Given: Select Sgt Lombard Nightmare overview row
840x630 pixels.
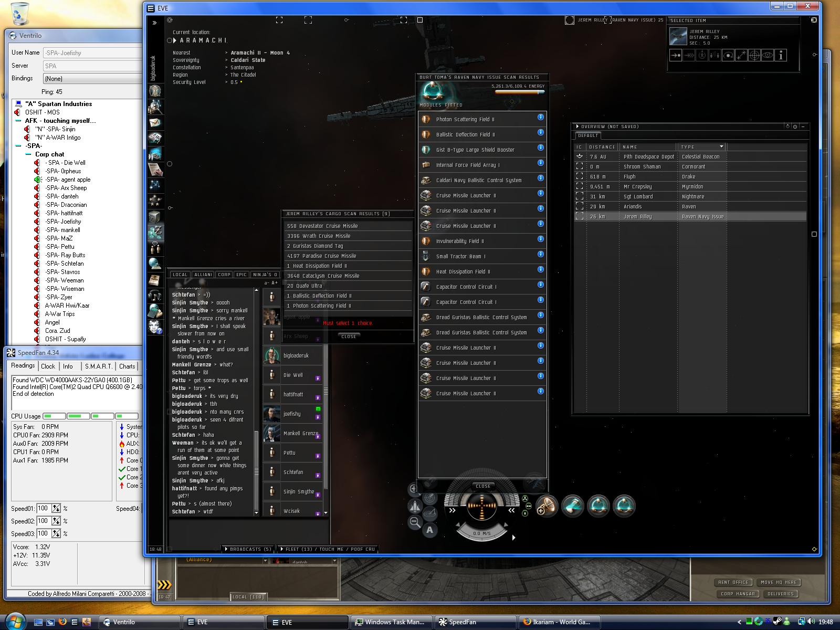Looking at the screenshot, I should [690, 196].
